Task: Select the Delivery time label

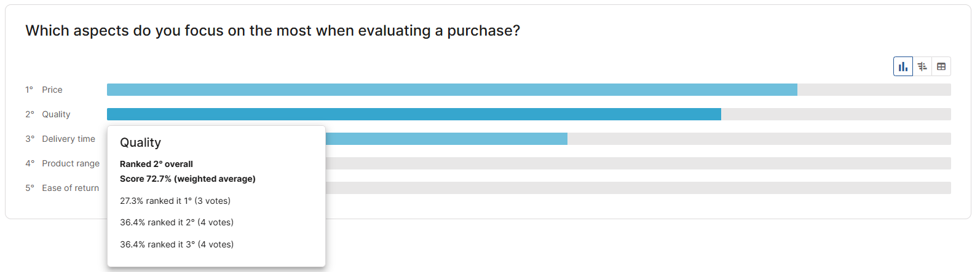Action: tap(68, 139)
